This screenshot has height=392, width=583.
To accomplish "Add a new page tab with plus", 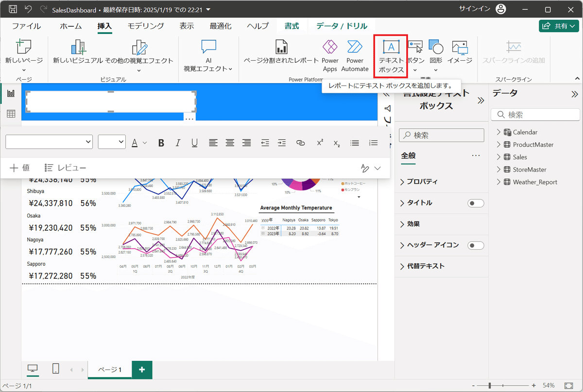I will point(142,370).
